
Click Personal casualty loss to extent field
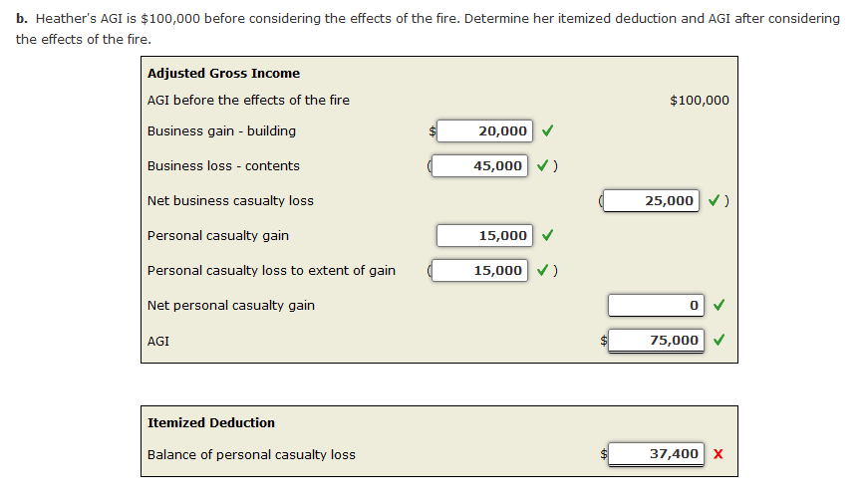tap(479, 271)
